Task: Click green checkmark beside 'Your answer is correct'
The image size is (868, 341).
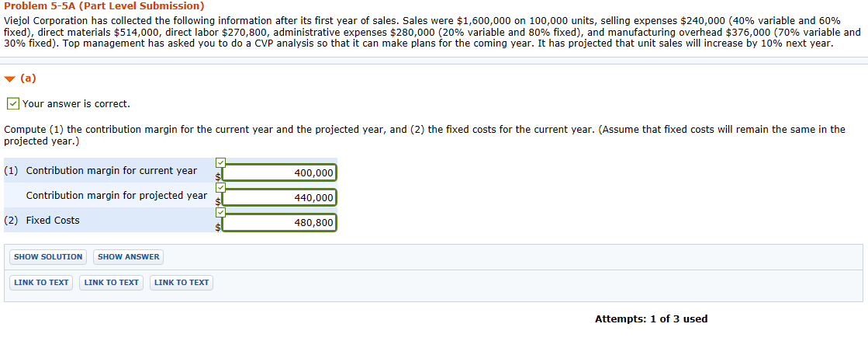Action: (x=12, y=103)
